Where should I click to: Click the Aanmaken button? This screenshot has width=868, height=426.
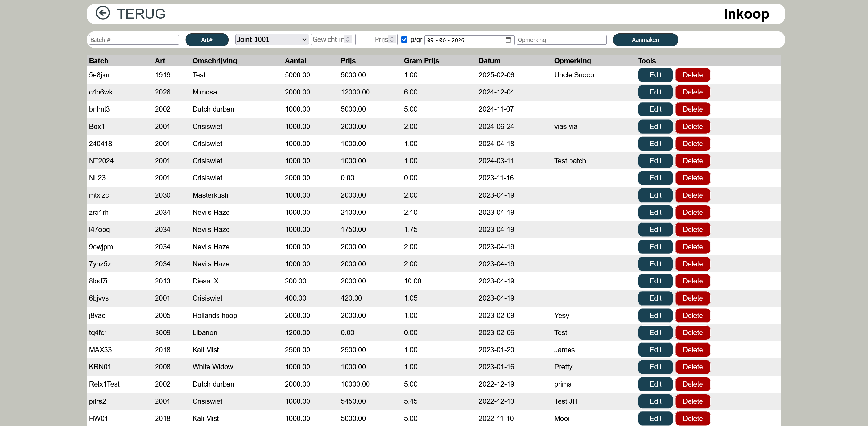point(645,40)
